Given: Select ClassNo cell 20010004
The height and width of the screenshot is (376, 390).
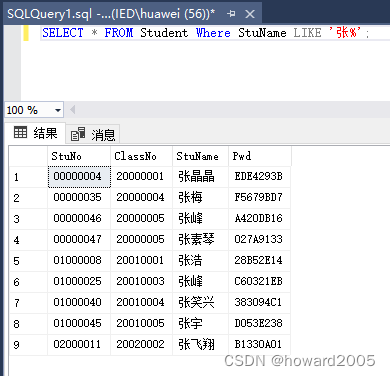Looking at the screenshot, I should click(141, 303).
